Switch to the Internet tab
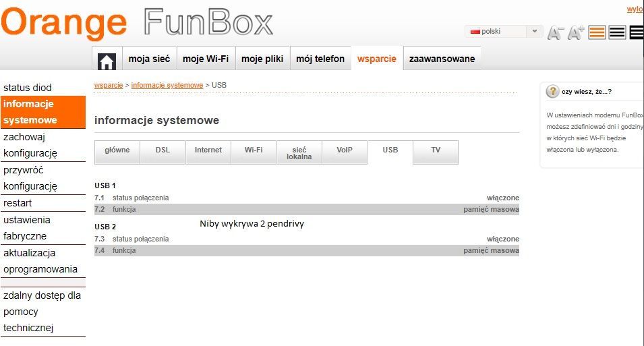The width and height of the screenshot is (644, 346). click(208, 152)
